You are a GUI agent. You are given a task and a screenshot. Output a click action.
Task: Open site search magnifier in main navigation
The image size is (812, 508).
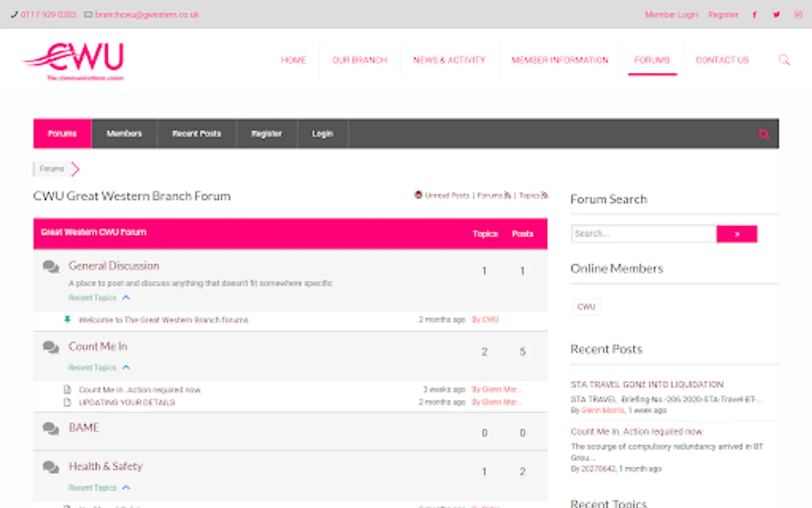coord(784,60)
